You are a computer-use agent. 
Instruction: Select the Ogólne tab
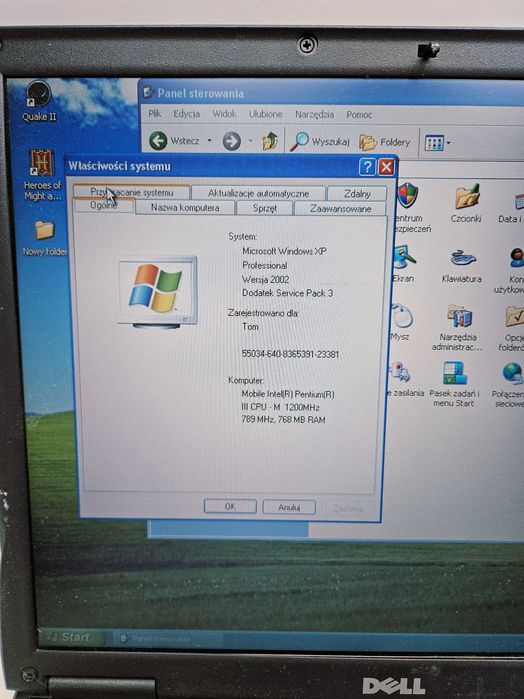coord(103,205)
